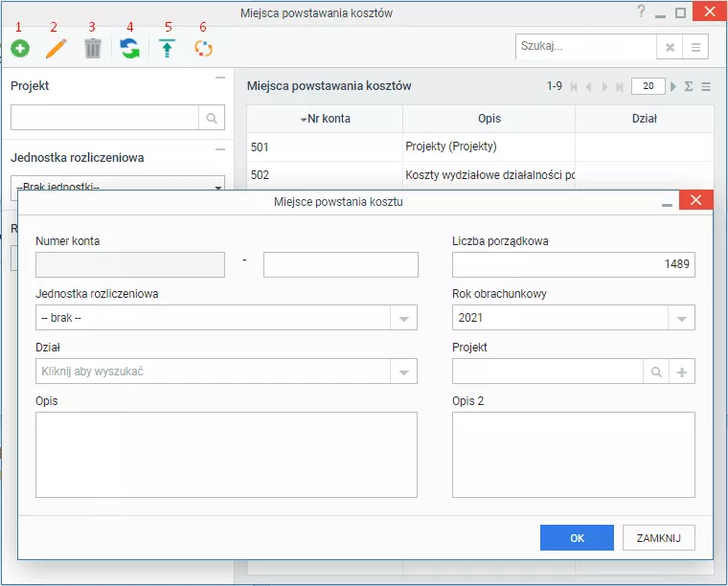Click the second Numer konta input field
The height and width of the screenshot is (586, 728).
tap(341, 264)
